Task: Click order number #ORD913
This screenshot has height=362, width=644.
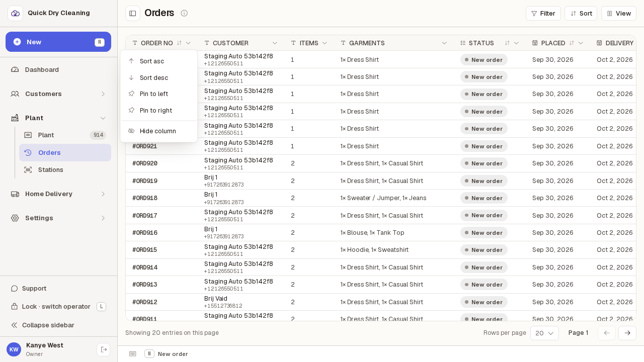Action: click(x=145, y=285)
